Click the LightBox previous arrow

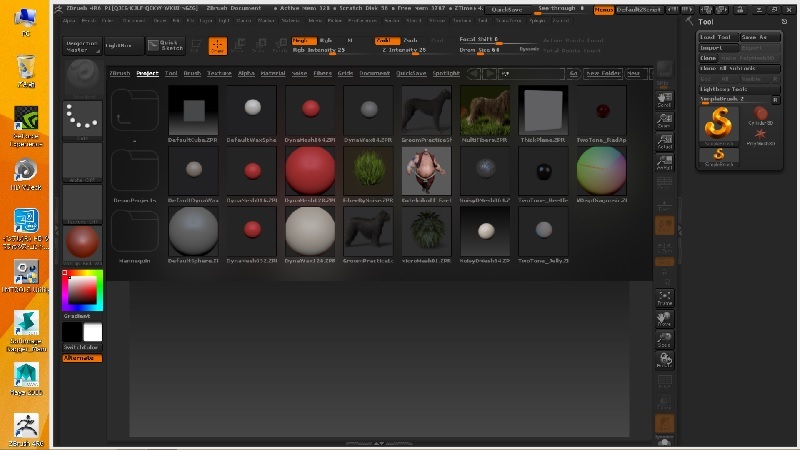coord(474,73)
